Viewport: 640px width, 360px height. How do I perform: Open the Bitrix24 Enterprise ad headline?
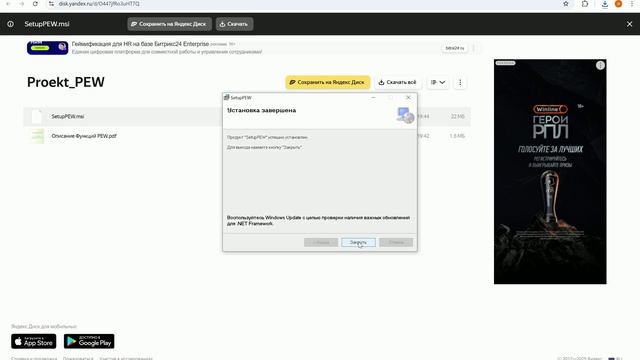point(140,44)
